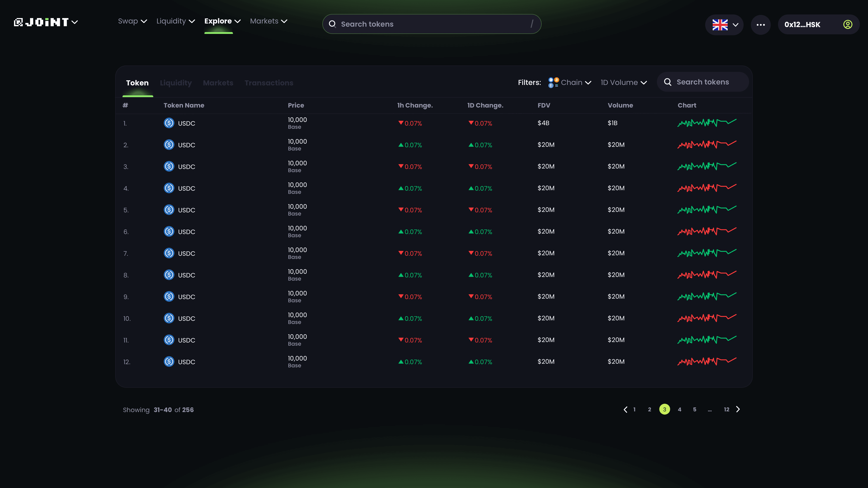Click the user profile avatar icon
Screen dimensions: 868x488
click(x=847, y=24)
